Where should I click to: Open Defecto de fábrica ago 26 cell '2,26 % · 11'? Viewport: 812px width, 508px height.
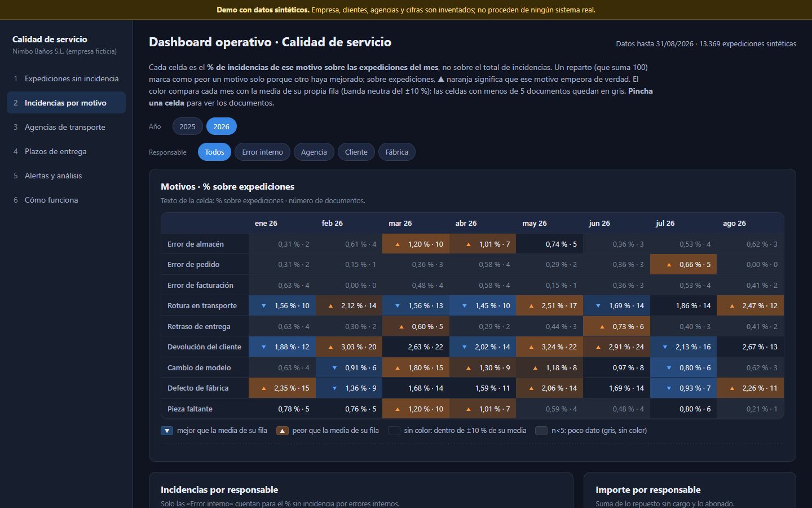click(750, 388)
